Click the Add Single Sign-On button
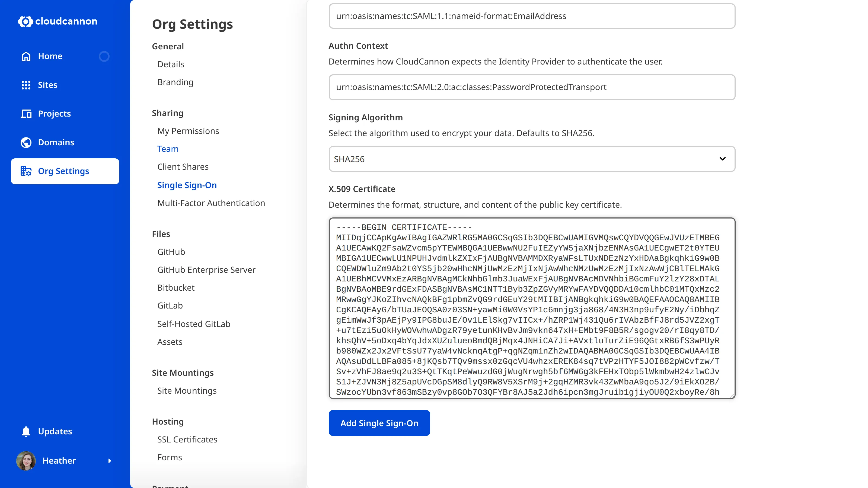The width and height of the screenshot is (868, 488). pyautogui.click(x=379, y=423)
